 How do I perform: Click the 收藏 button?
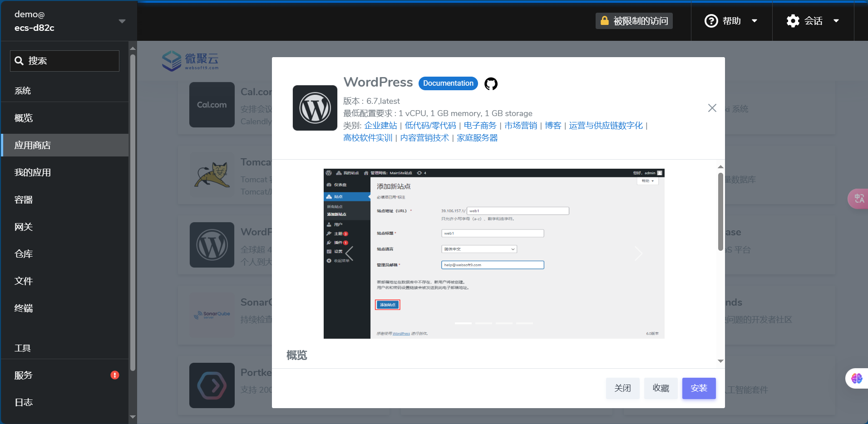pyautogui.click(x=661, y=388)
